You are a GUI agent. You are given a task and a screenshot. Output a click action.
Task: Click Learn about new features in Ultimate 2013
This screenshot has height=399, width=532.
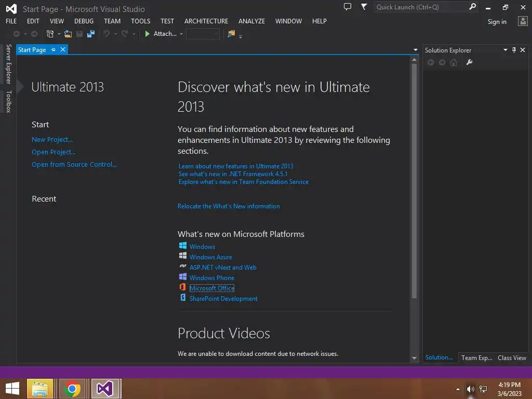[236, 166]
